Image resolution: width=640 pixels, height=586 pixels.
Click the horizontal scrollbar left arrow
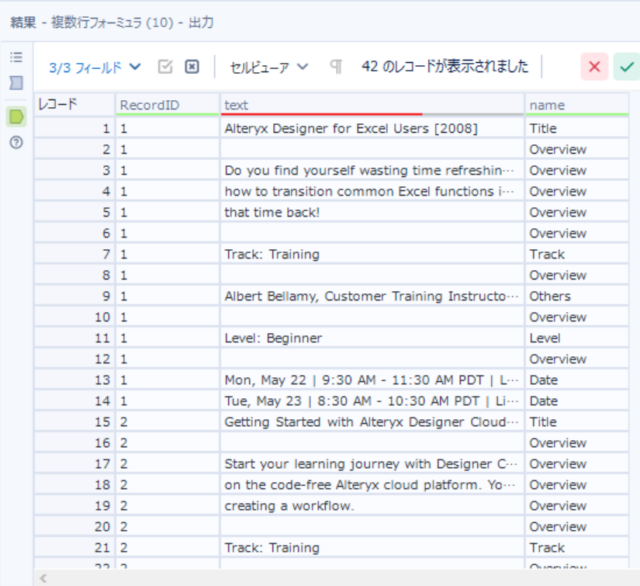[x=43, y=578]
